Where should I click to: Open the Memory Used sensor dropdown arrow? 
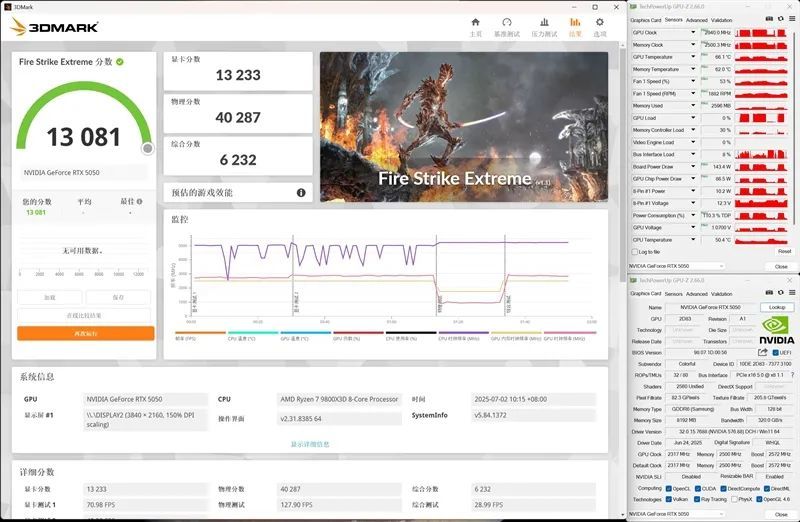point(693,106)
